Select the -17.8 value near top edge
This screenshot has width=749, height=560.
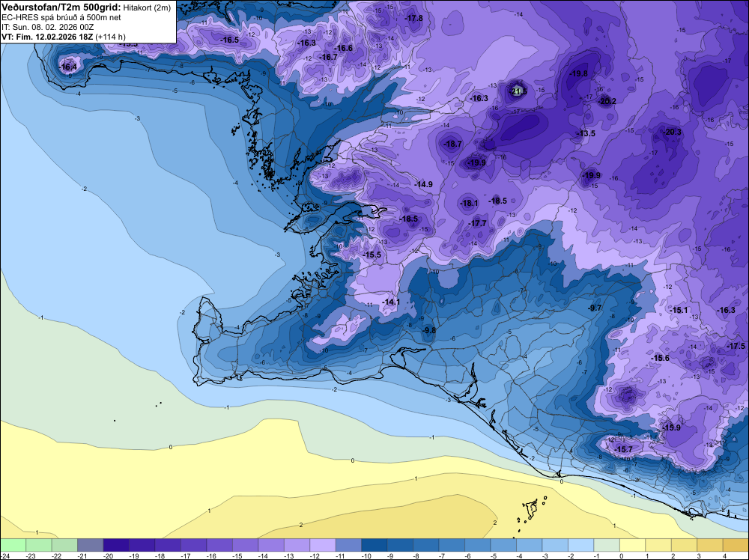(x=413, y=18)
